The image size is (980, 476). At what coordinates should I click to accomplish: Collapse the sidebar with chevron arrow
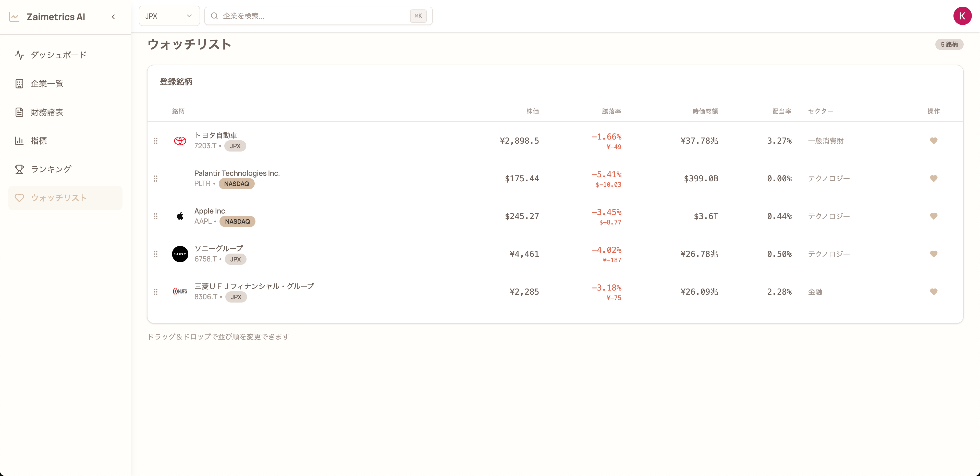tap(113, 17)
